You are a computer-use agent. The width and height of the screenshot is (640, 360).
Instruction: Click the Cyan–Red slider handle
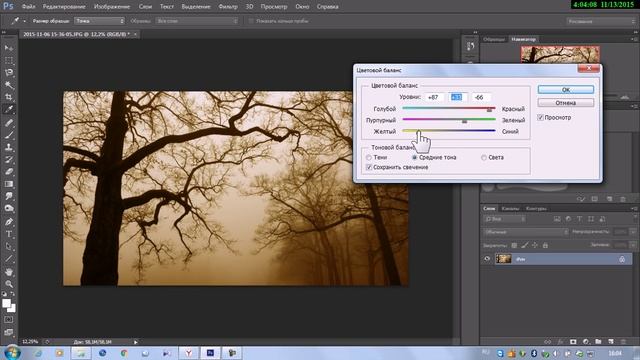tap(489, 110)
